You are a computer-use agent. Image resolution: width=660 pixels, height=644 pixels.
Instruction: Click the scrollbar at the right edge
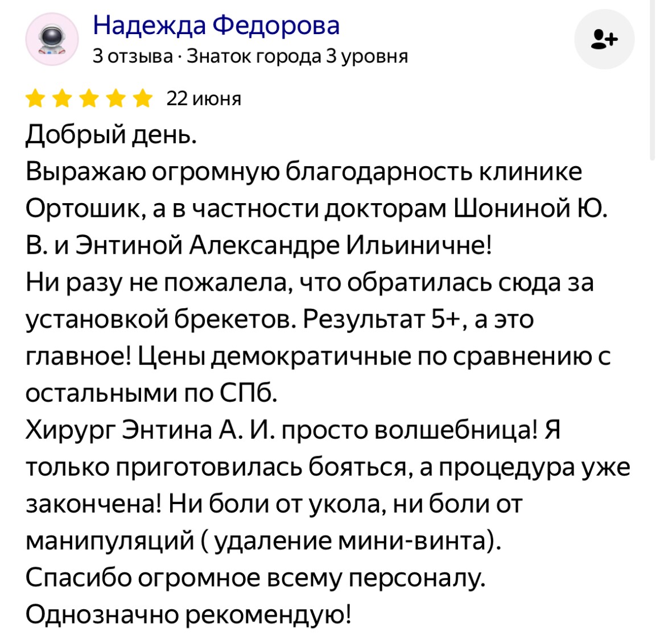(652, 80)
